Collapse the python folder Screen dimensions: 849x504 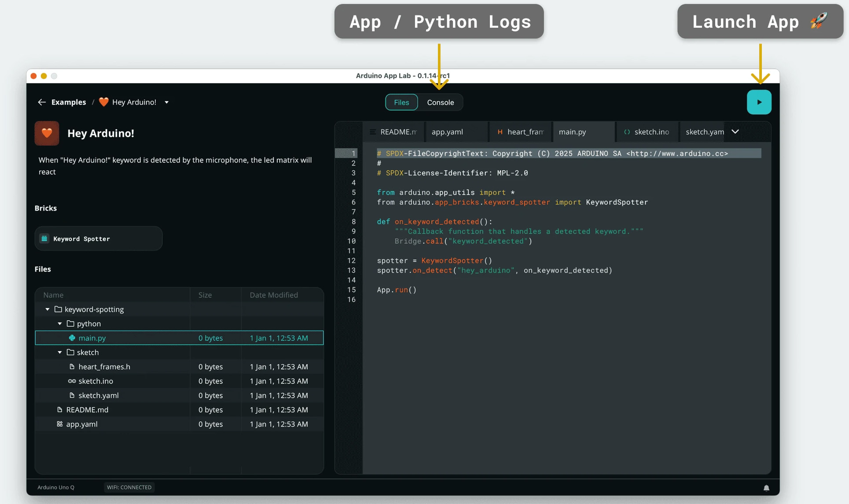coord(60,324)
